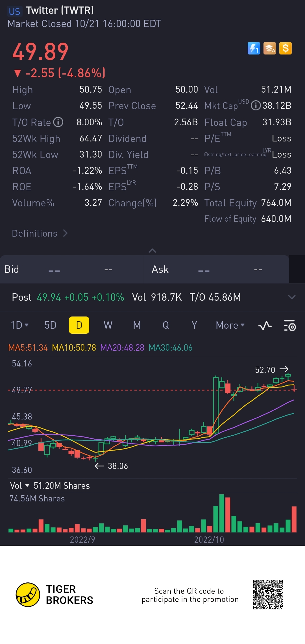Tap the Prev Close value 52.44
The width and height of the screenshot is (305, 644).
[x=187, y=106]
